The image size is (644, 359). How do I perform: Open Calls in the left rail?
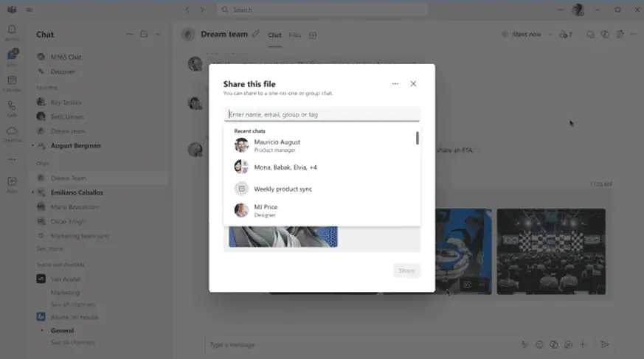[x=12, y=108]
